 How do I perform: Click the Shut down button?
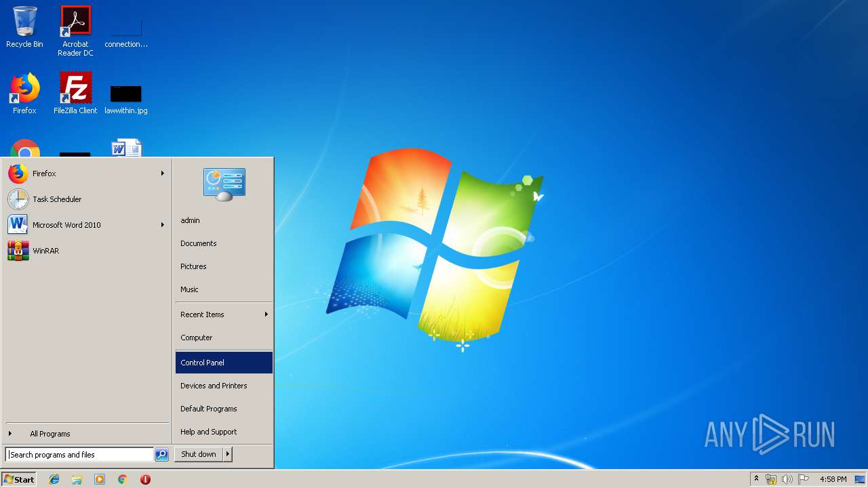[199, 454]
